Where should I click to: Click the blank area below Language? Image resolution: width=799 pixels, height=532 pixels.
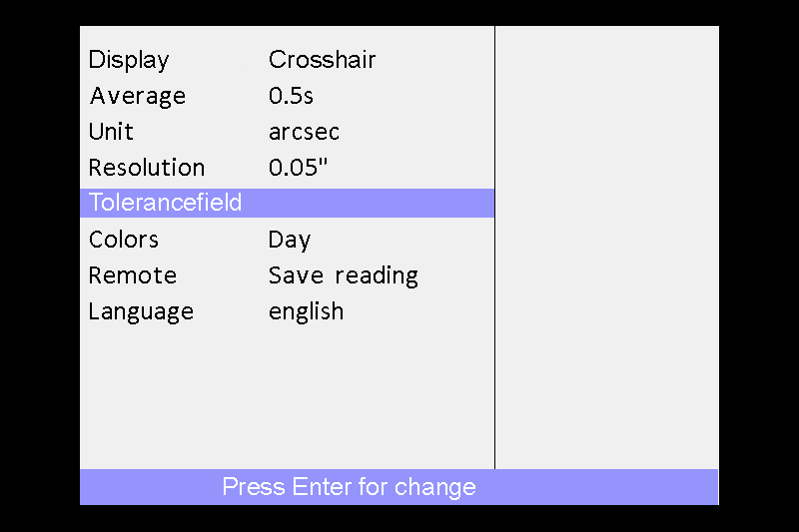(x=287, y=397)
